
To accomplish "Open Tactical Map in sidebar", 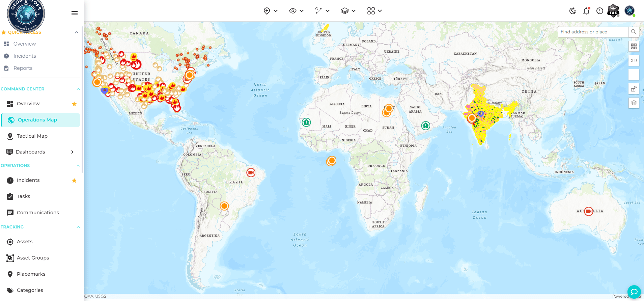I will tap(32, 136).
